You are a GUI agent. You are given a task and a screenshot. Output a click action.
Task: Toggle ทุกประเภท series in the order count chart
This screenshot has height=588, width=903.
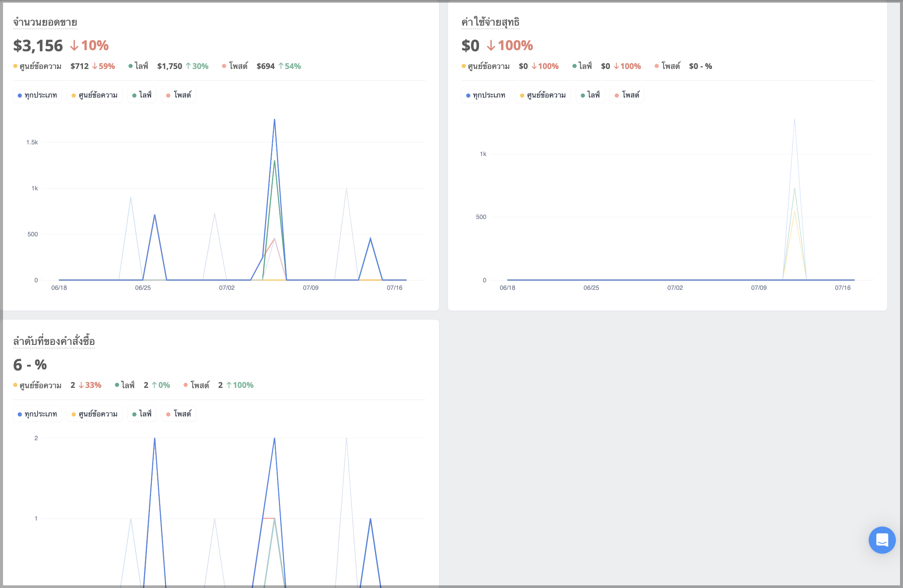pos(37,414)
